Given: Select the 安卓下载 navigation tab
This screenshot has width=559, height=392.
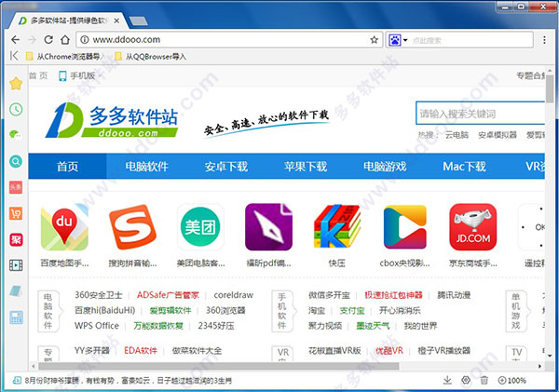Looking at the screenshot, I should point(226,167).
